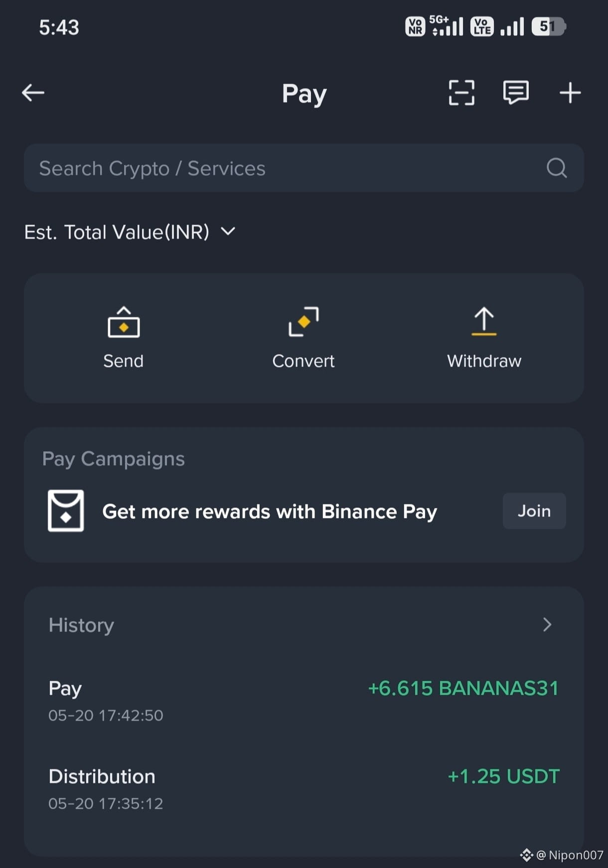Join the Binance Pay campaign
This screenshot has height=868, width=608.
click(534, 511)
